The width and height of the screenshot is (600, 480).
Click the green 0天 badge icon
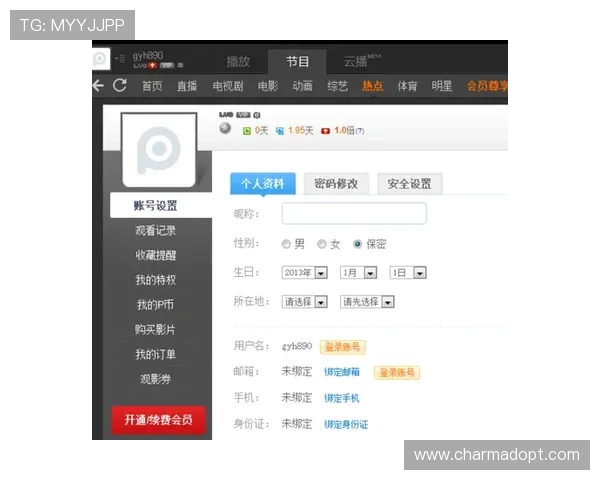(x=247, y=131)
